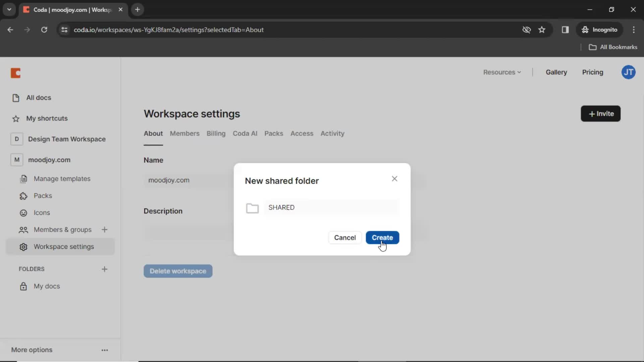644x362 pixels.
Task: Toggle Workspace Settings menu item
Action: (x=64, y=246)
